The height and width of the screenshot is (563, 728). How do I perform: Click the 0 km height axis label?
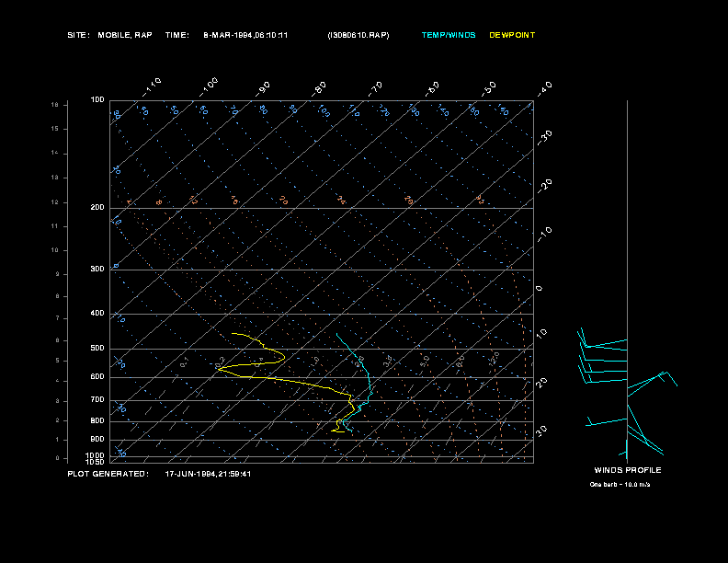pyautogui.click(x=58, y=458)
